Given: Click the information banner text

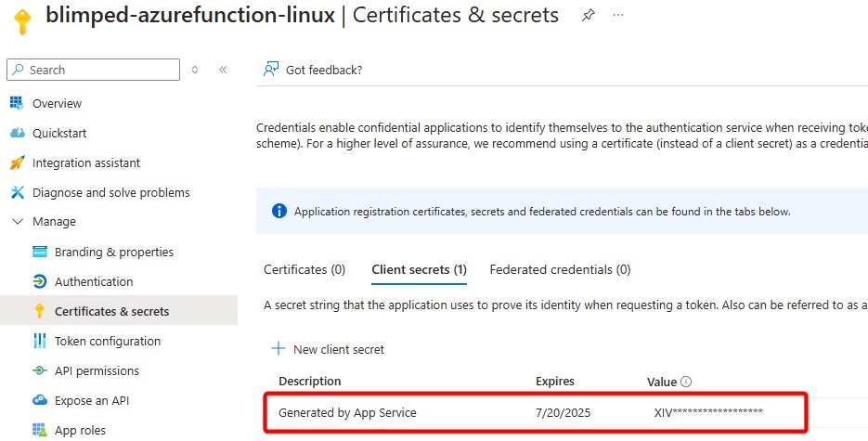Looking at the screenshot, I should pos(542,212).
